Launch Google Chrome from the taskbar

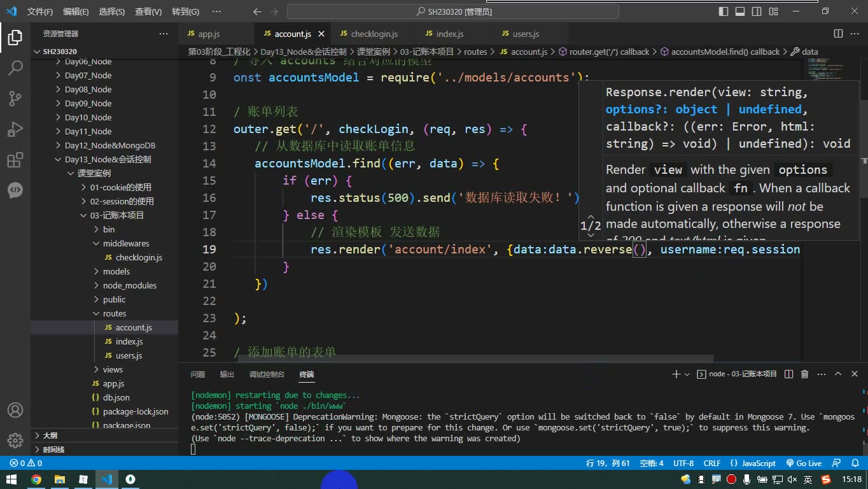[36, 479]
